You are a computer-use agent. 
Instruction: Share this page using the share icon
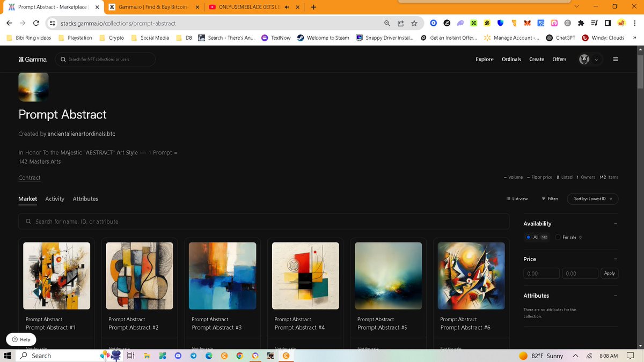(401, 23)
